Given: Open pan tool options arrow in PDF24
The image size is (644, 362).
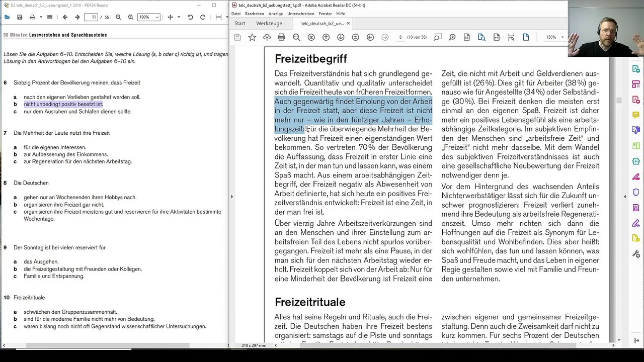Looking at the screenshot, I should click(x=178, y=17).
